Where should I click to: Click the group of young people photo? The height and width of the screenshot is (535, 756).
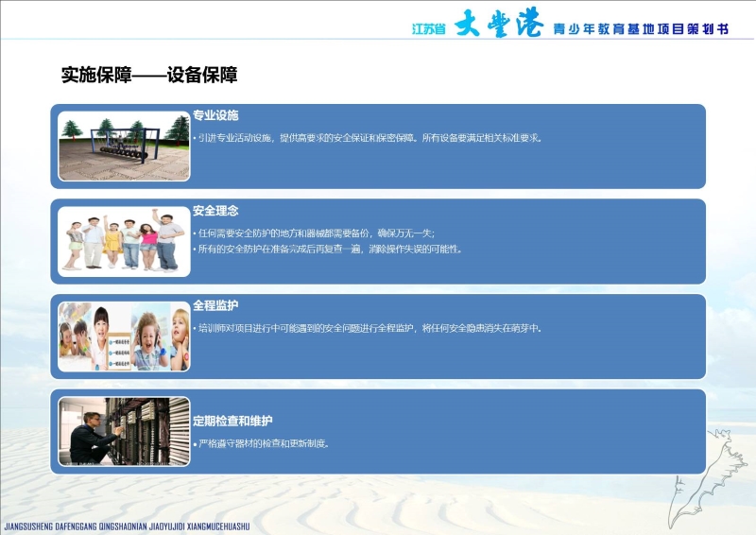[x=124, y=241]
